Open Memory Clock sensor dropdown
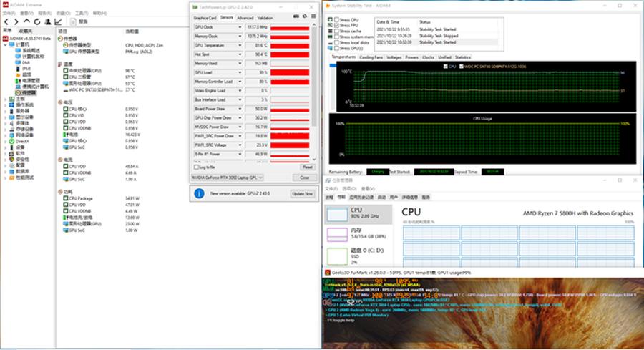This screenshot has width=644, height=350. coord(240,37)
